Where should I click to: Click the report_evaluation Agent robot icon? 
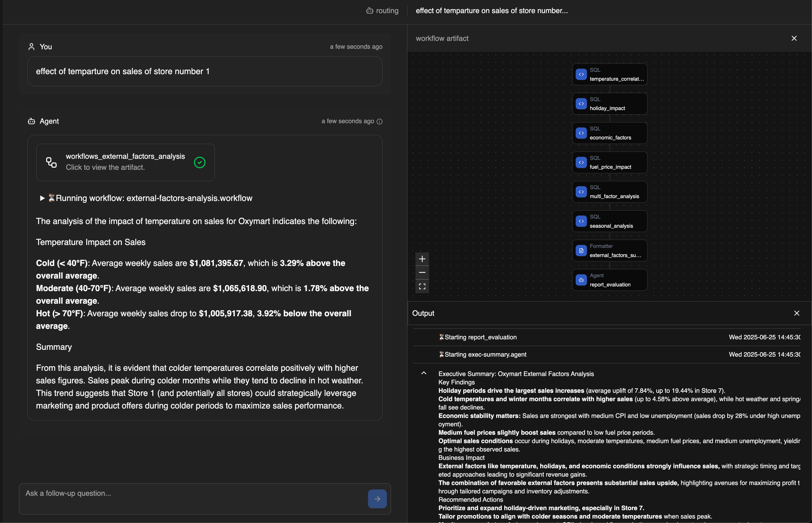(x=581, y=280)
